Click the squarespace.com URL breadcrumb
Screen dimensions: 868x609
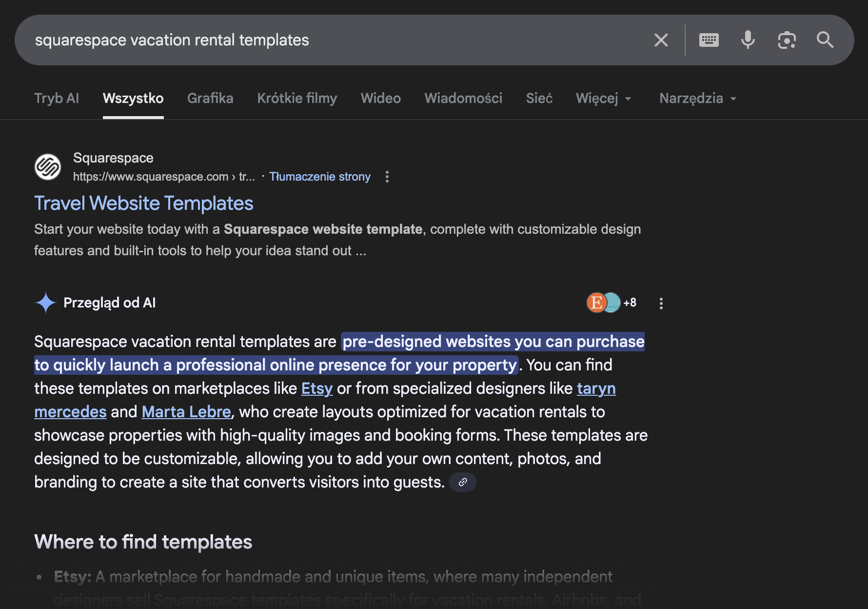coord(164,177)
